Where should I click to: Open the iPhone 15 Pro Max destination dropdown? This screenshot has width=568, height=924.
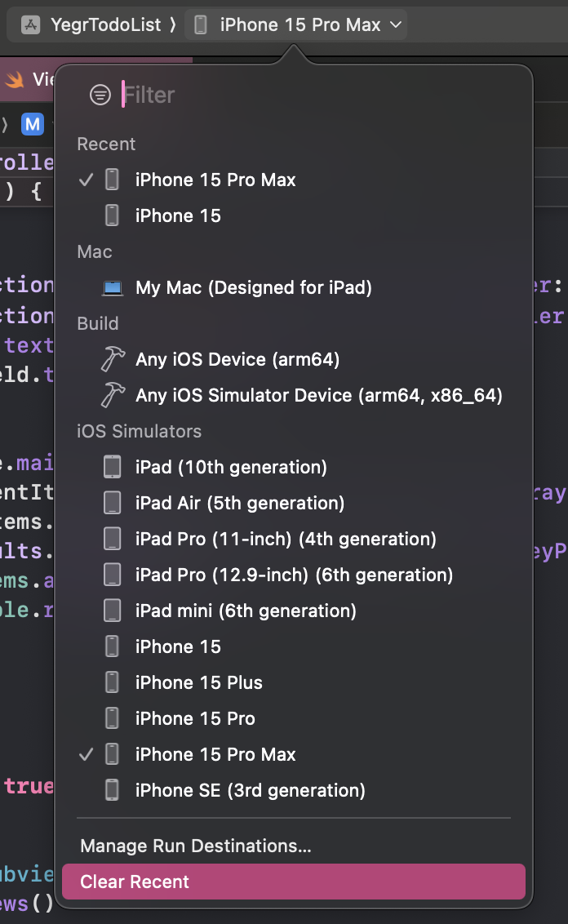pyautogui.click(x=295, y=24)
